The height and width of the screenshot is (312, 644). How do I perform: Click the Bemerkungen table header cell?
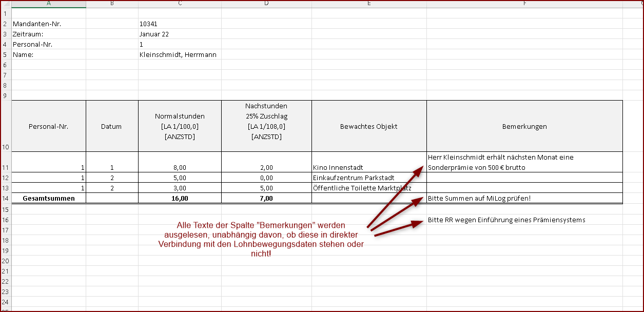click(524, 126)
